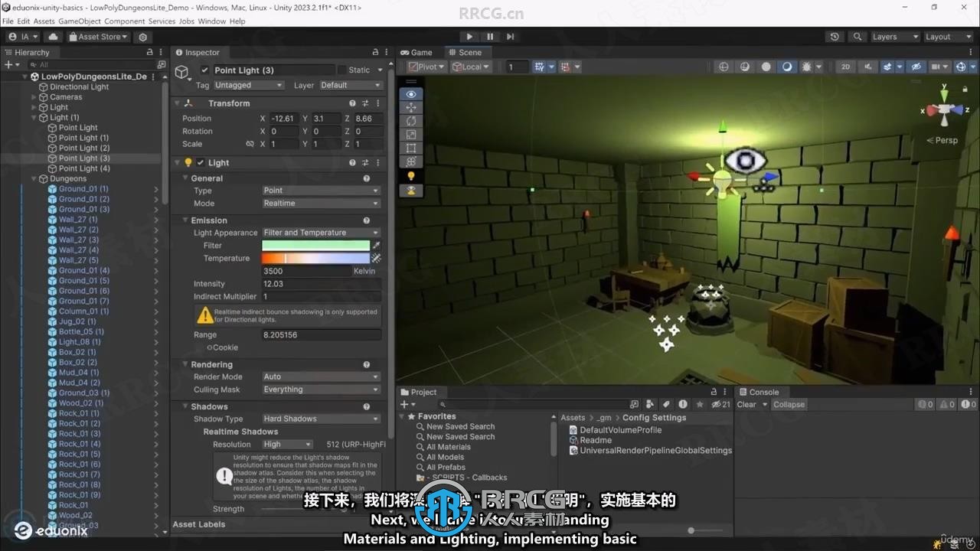Toggle the Static checkbox

click(x=341, y=70)
